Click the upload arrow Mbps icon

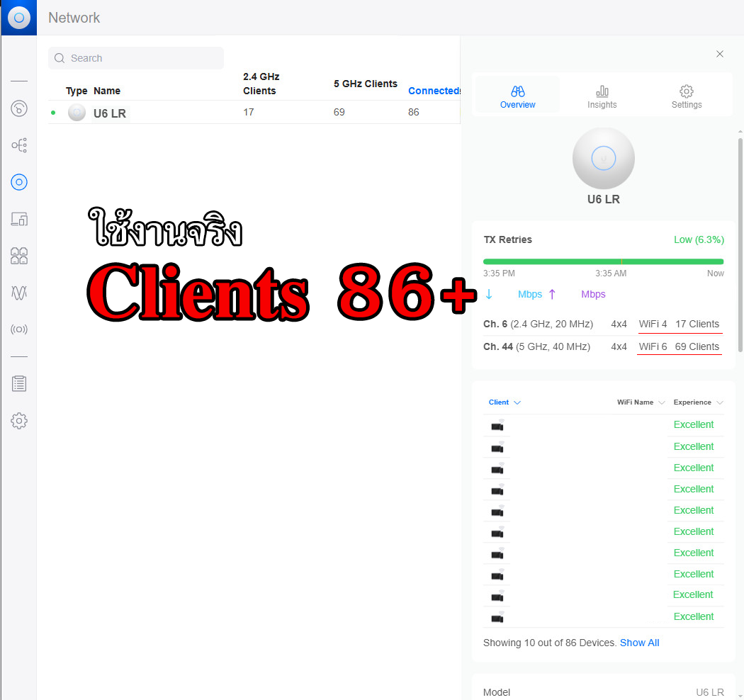pyautogui.click(x=552, y=294)
